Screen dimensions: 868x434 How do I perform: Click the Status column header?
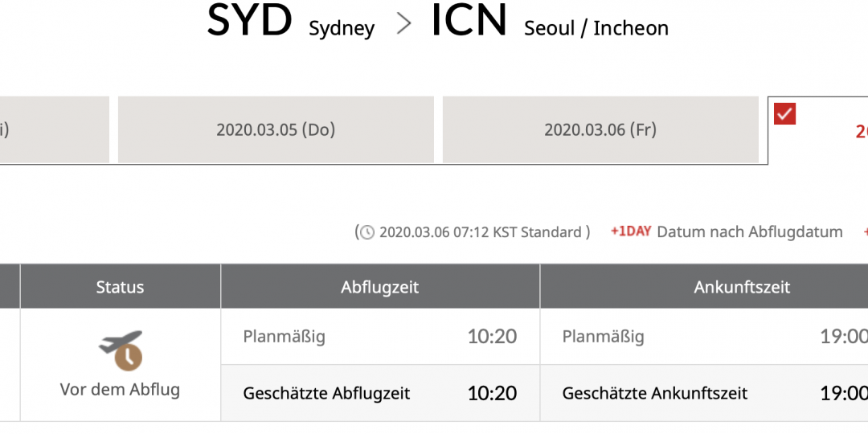point(120,287)
